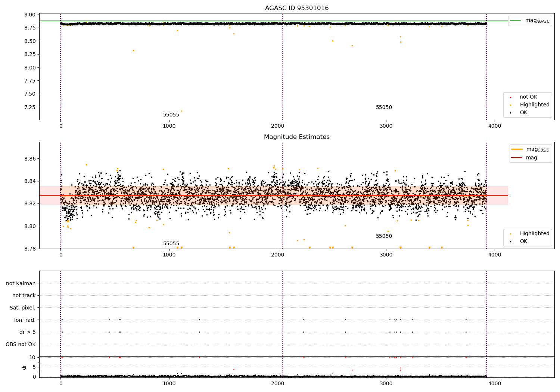Click the 7.25 y-axis tick label
The height and width of the screenshot is (392, 560).
pyautogui.click(x=30, y=107)
